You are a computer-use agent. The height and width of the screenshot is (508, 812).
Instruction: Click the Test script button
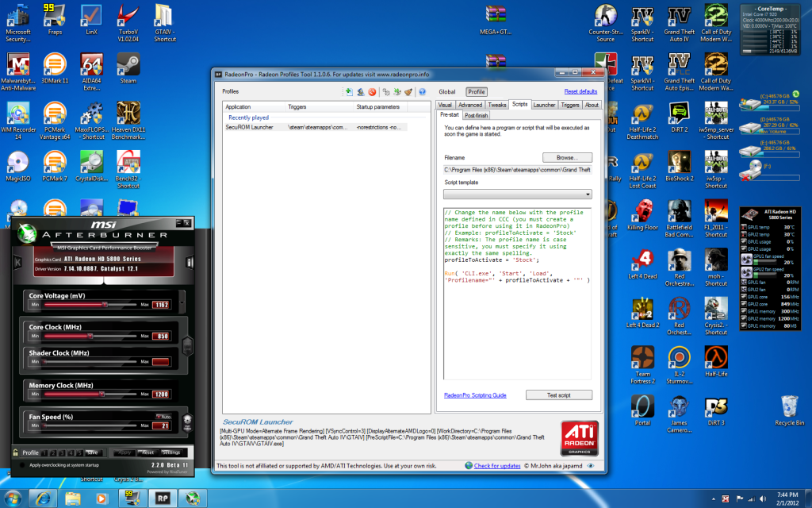pyautogui.click(x=559, y=395)
